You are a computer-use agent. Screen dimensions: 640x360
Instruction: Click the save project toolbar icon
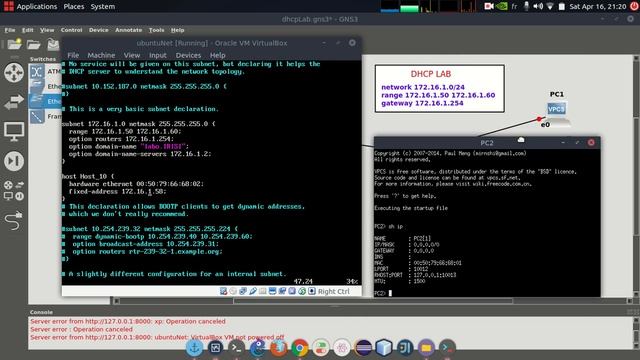coord(53,44)
